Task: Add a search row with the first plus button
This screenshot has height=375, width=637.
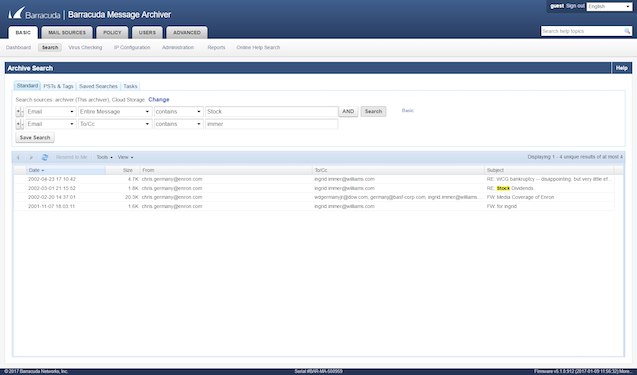Action: [17, 111]
